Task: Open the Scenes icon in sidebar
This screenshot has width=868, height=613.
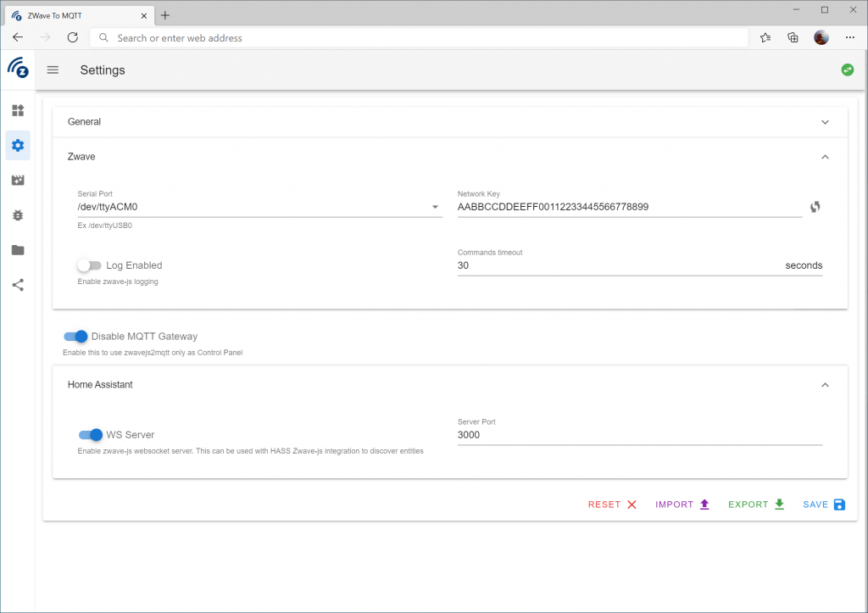Action: (18, 180)
